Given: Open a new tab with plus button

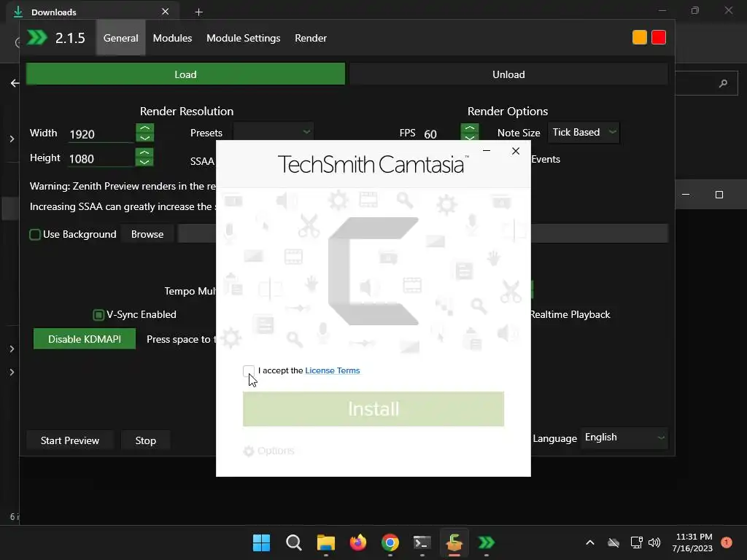Looking at the screenshot, I should pos(198,12).
